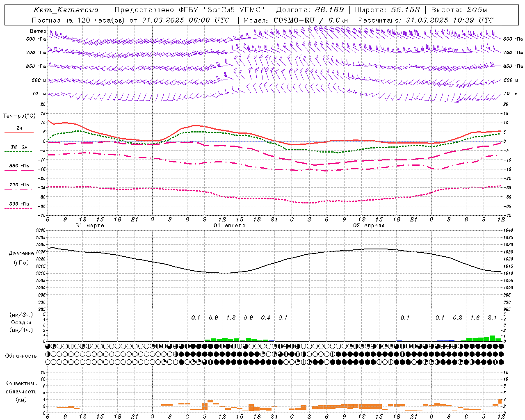
Task: Click the "Широта: 55.153" header value
Action: tap(387, 10)
